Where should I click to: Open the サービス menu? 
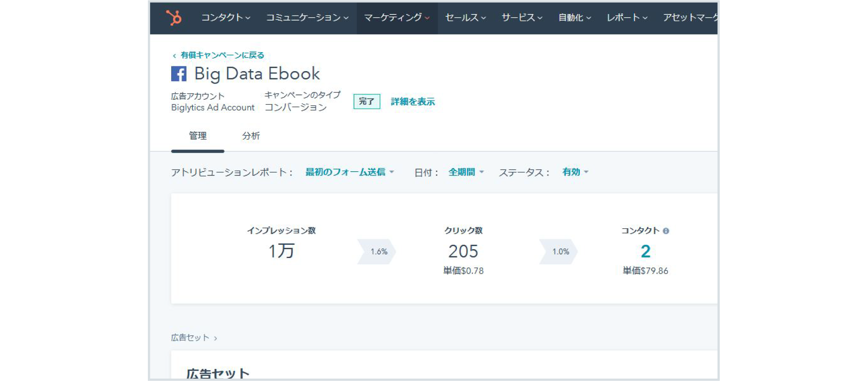pyautogui.click(x=522, y=18)
